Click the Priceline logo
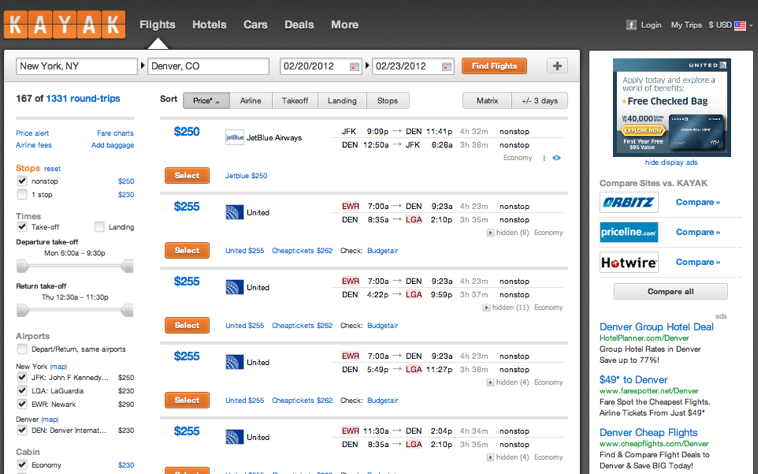The image size is (758, 474). point(629,232)
